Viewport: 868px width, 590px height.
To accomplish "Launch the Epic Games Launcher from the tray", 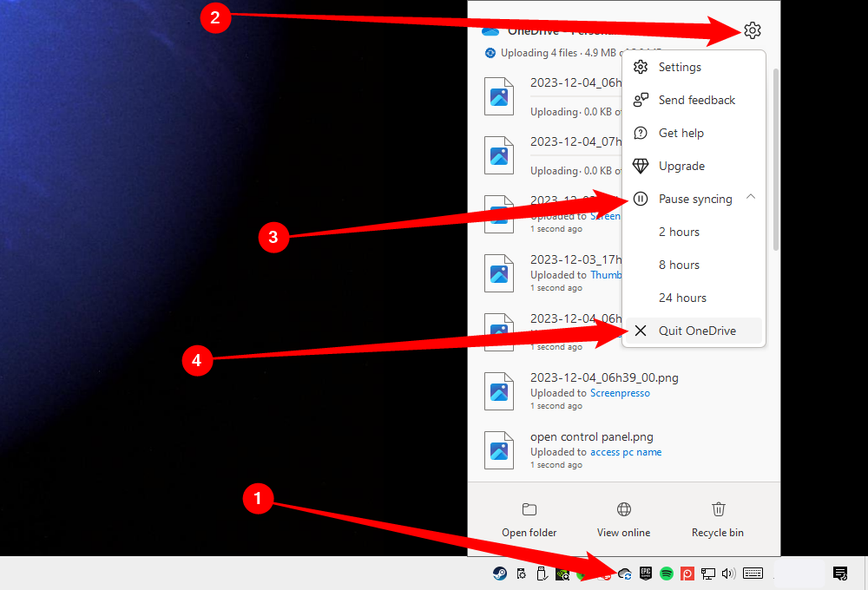I will coord(644,574).
